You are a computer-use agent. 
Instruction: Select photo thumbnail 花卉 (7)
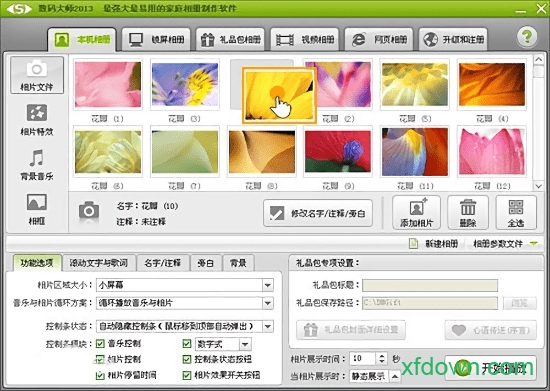click(x=185, y=151)
